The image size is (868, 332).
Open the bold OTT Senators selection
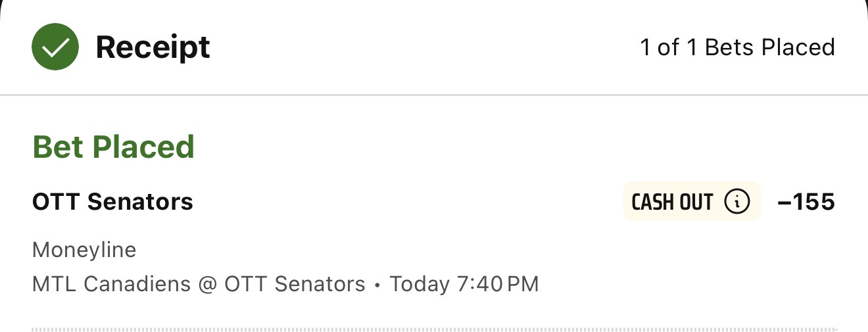112,202
